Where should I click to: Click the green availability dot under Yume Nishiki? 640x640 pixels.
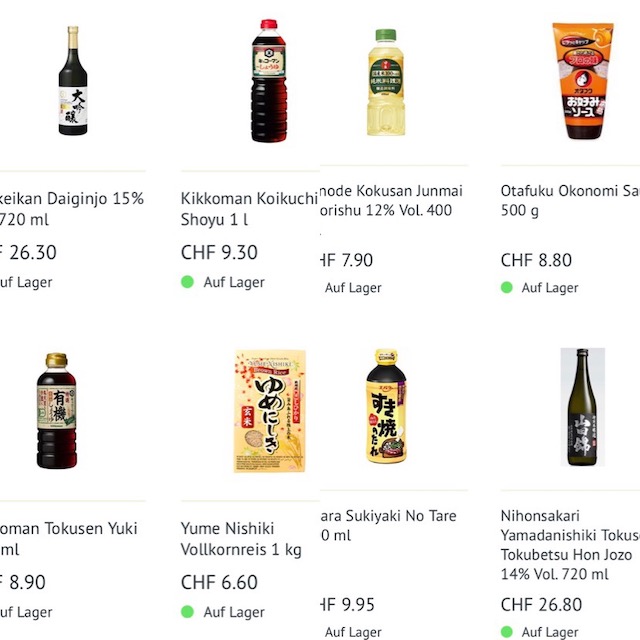(x=187, y=612)
